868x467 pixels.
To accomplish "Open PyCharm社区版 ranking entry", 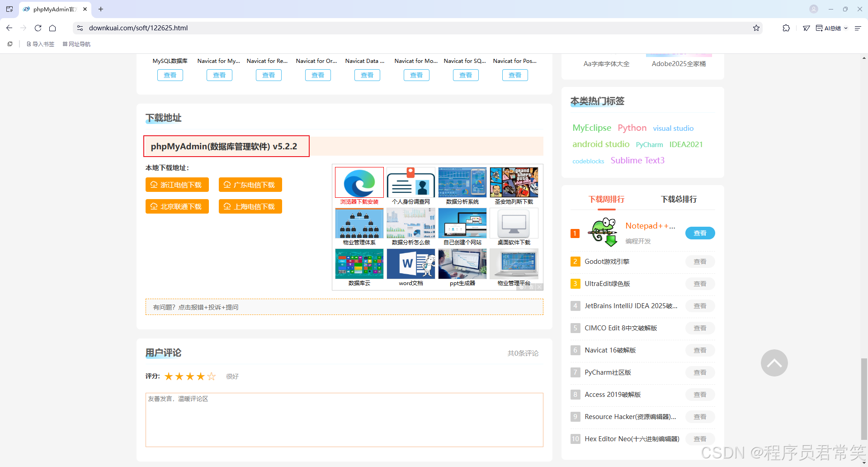I will 608,372.
